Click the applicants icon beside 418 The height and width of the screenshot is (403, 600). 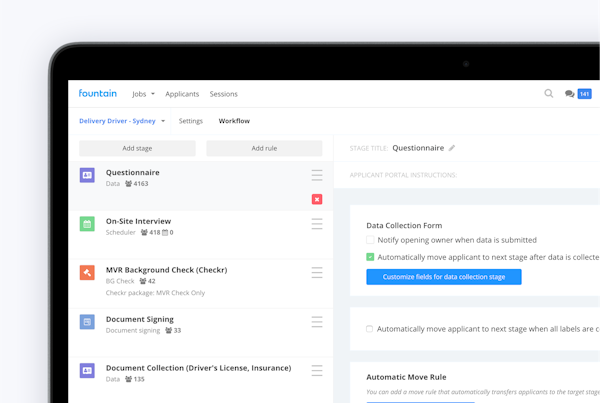144,232
